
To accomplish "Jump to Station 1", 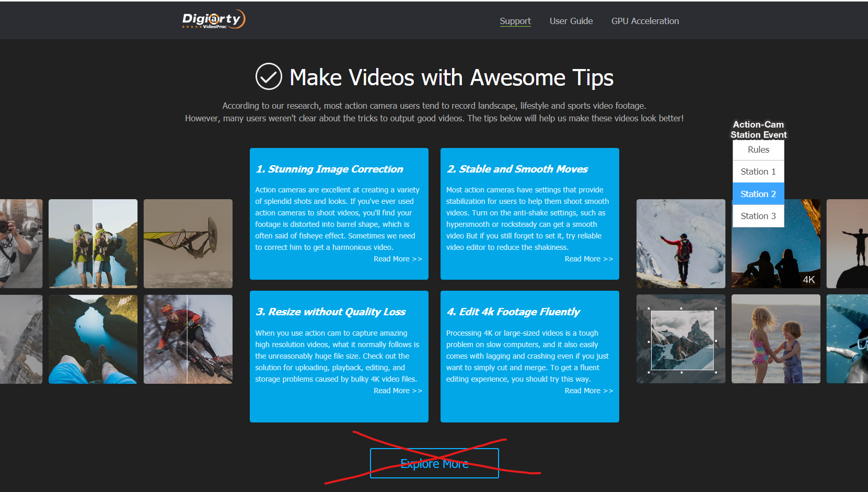I will (758, 171).
